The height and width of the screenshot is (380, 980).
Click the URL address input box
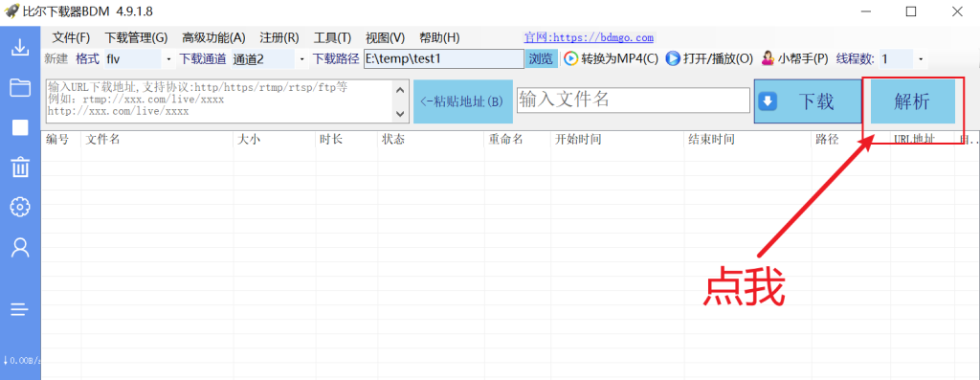point(219,101)
